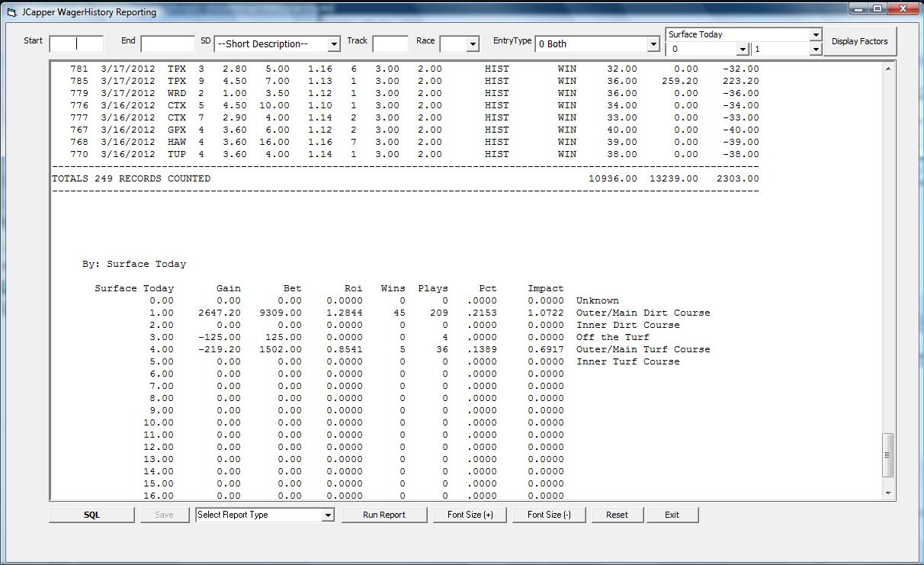Click the Exit button
This screenshot has width=924, height=565.
point(672,515)
